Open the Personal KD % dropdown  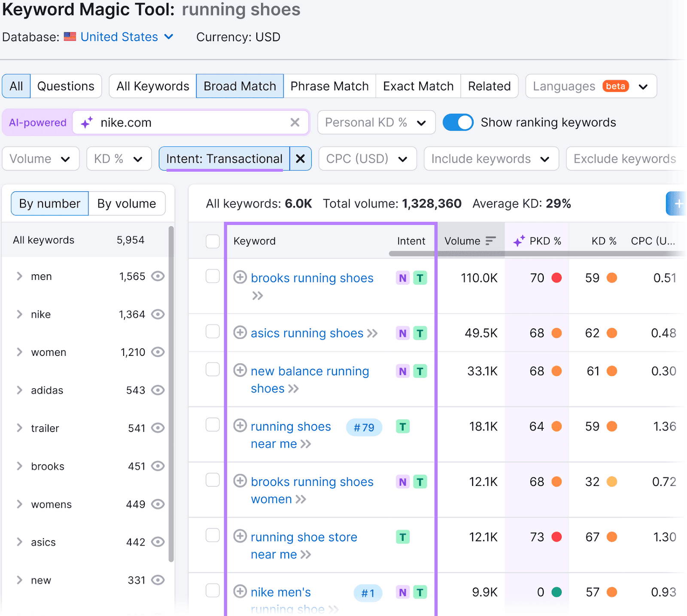coord(376,122)
